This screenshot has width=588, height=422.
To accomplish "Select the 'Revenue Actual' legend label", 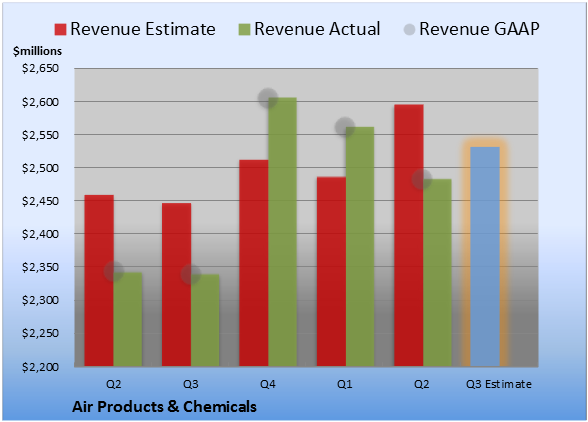I will pyautogui.click(x=317, y=29).
